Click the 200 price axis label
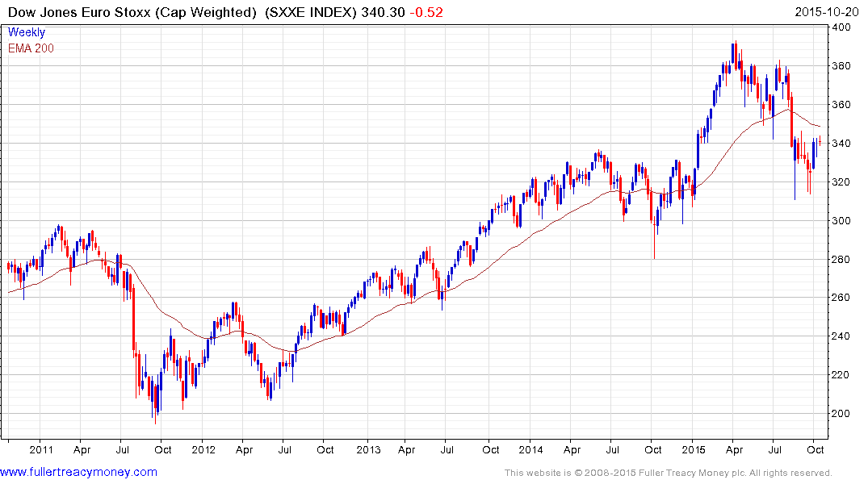This screenshot has width=868, height=484. coord(841,413)
